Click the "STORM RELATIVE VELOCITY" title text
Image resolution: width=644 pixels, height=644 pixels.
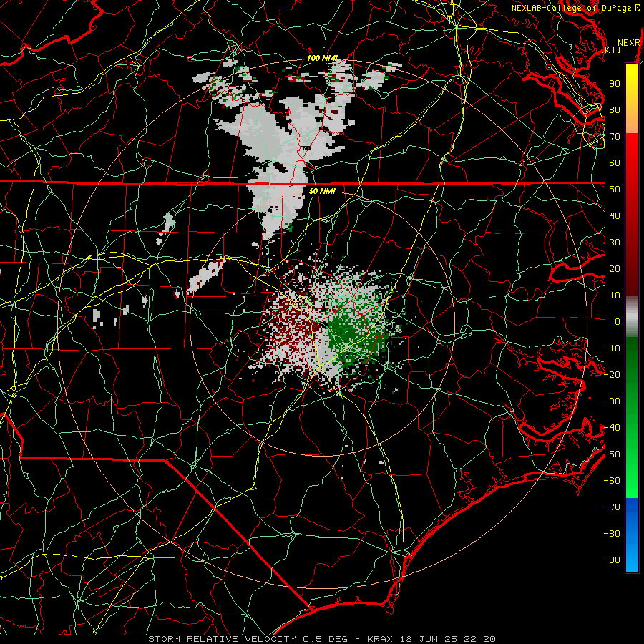pyautogui.click(x=222, y=639)
